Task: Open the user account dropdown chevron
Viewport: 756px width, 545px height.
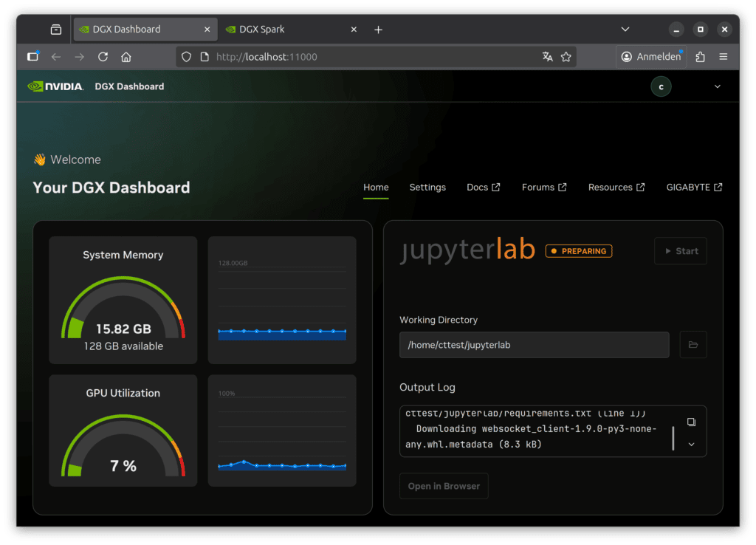Action: click(x=717, y=86)
